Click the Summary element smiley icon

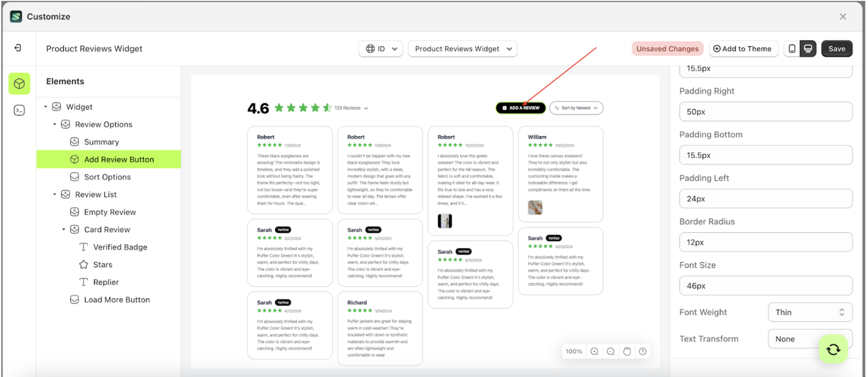point(75,142)
